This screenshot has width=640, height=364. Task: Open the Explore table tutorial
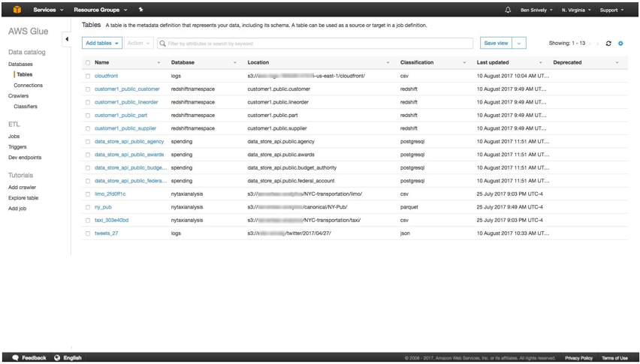click(x=23, y=198)
